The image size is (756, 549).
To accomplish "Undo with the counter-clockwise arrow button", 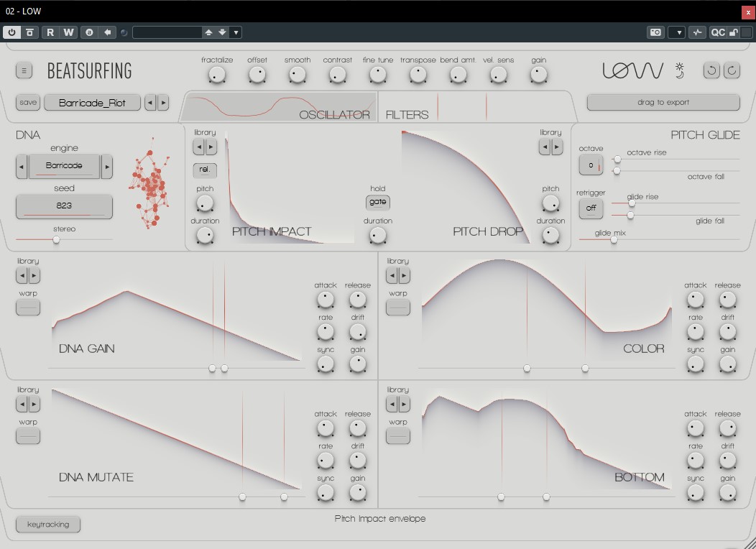I will [x=711, y=70].
